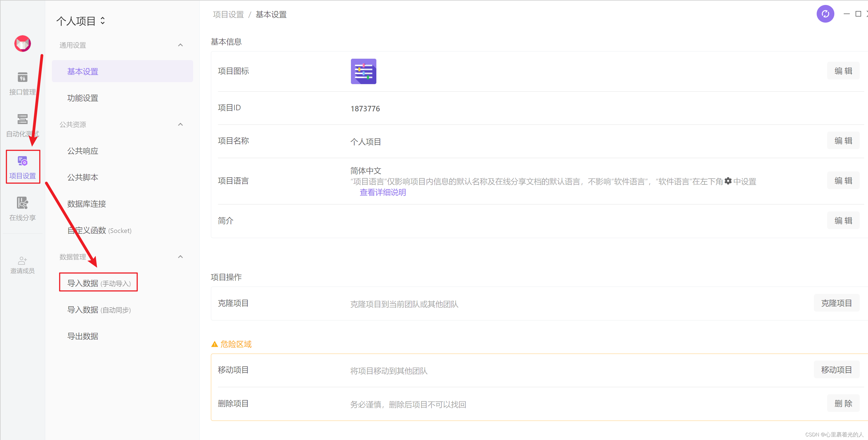Edit the 项目名称 row
The image size is (868, 440).
coord(843,141)
